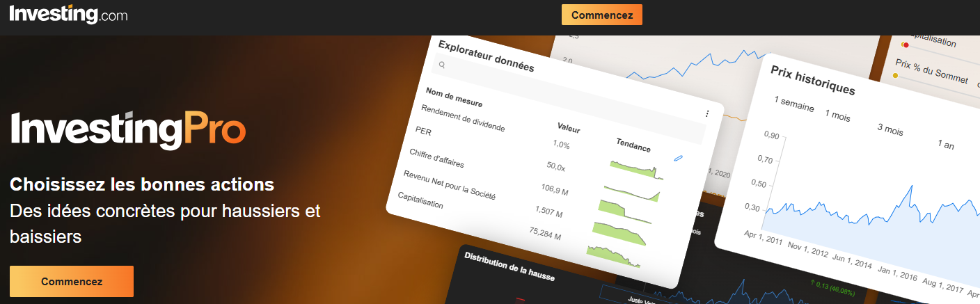This screenshot has height=304, width=980.
Task: Click the Chiffre d'affaires row label
Action: click(436, 158)
